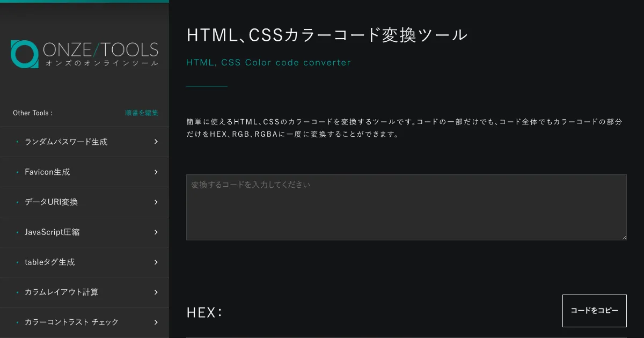Open the ランダムパスワード生成 tool
The width and height of the screenshot is (644, 338).
[66, 142]
